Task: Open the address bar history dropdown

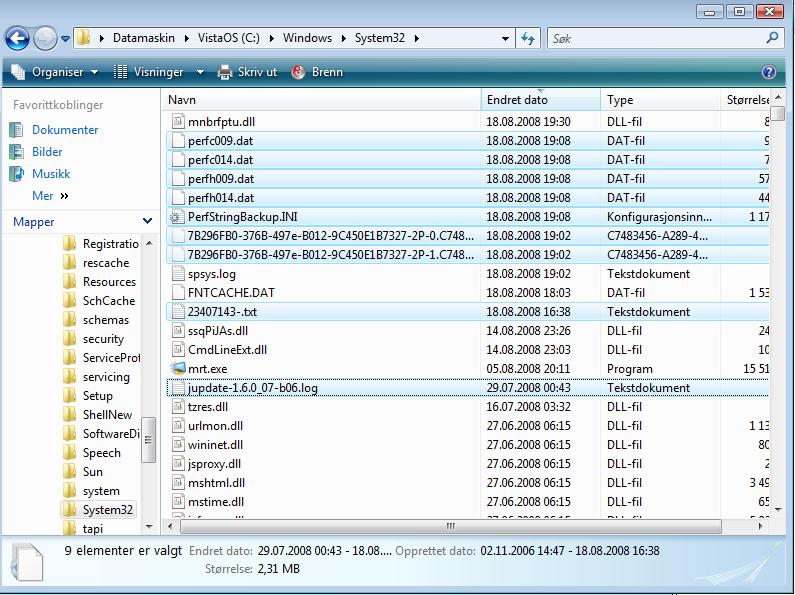Action: point(505,39)
